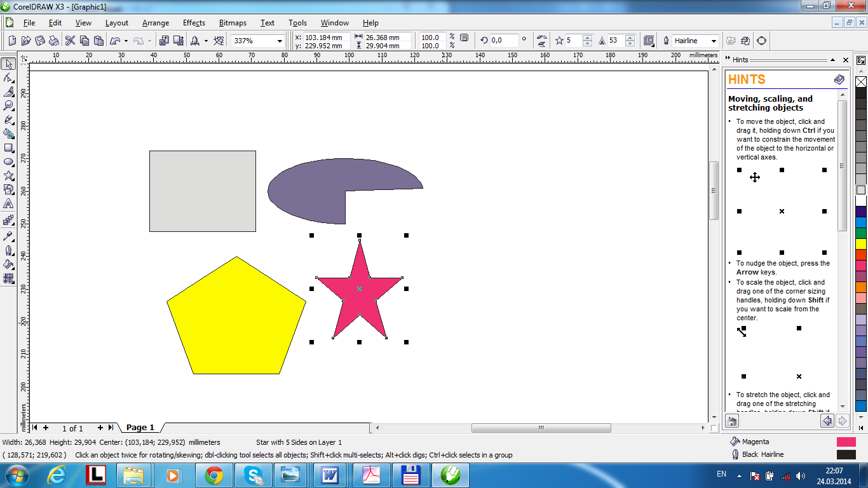Click the Windows Start button

click(x=17, y=475)
